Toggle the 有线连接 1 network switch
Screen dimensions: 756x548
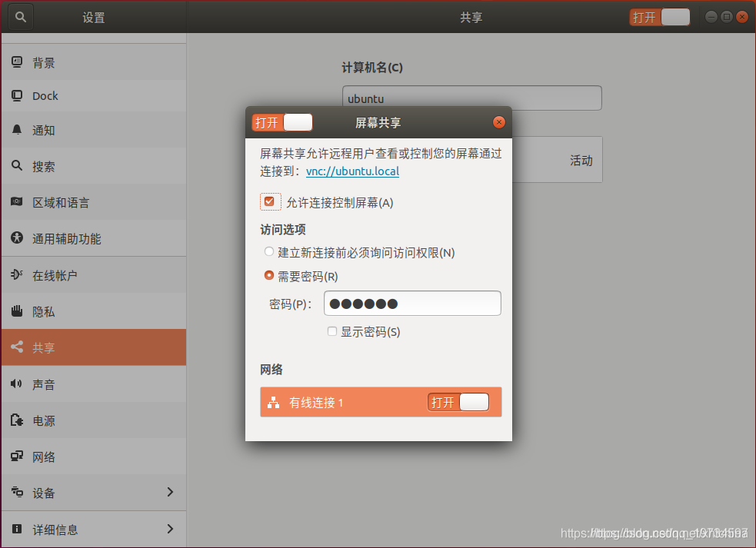coord(458,402)
